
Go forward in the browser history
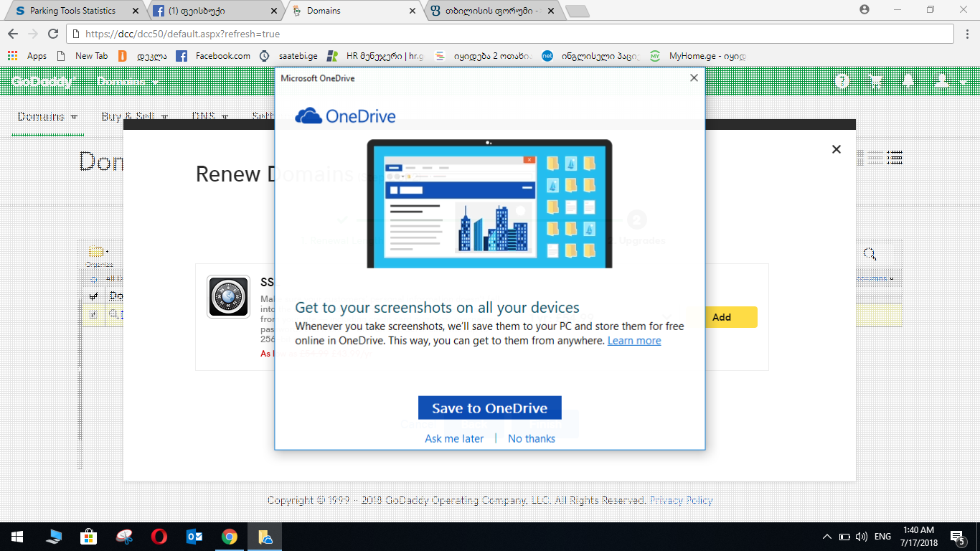coord(32,34)
